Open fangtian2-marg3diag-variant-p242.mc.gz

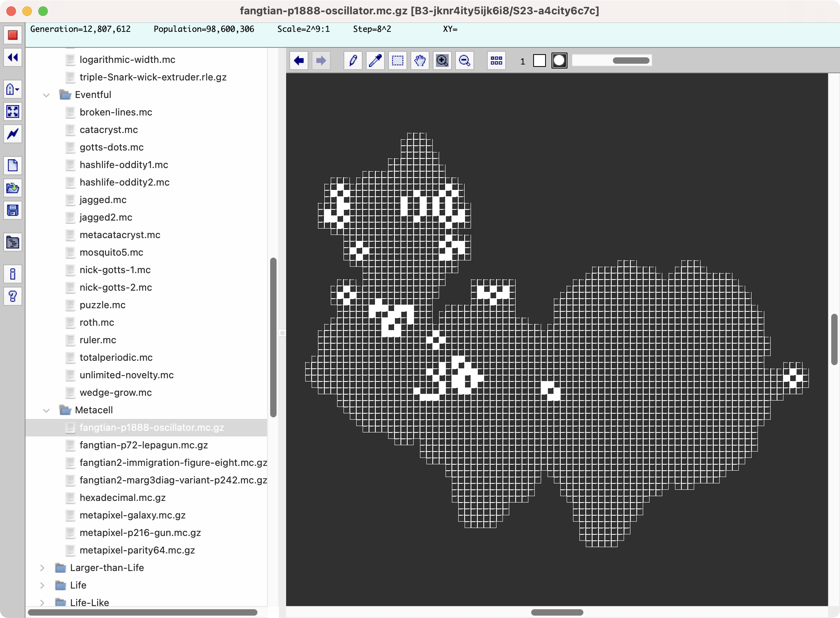173,480
